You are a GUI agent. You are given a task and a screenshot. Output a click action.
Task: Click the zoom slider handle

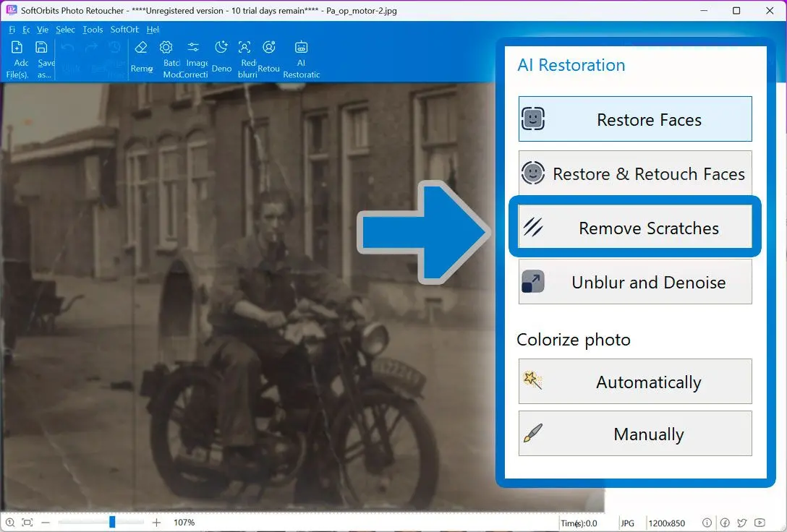[x=112, y=522]
